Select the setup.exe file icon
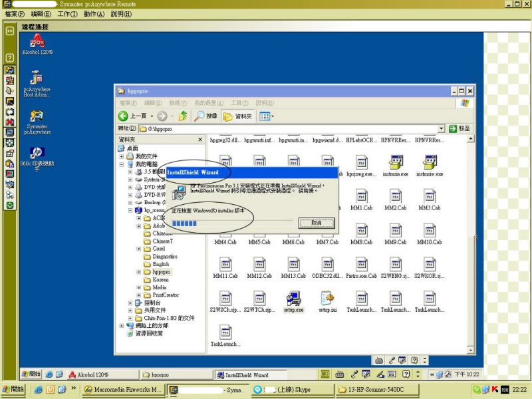532x399 pixels. [293, 298]
